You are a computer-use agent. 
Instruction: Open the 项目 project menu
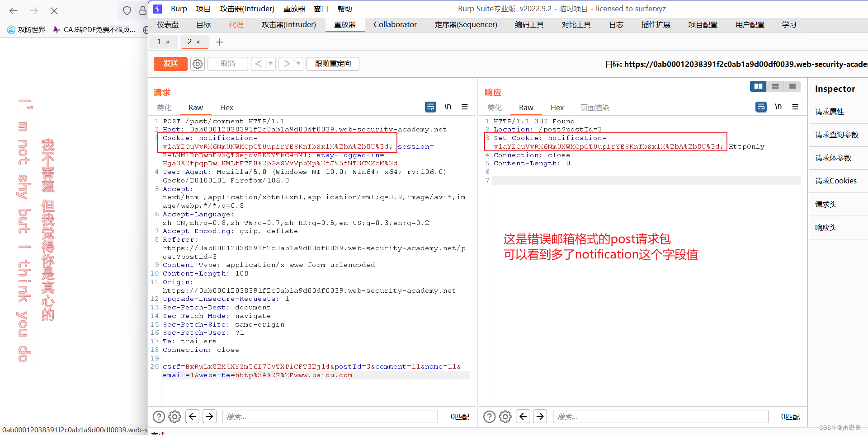pos(203,9)
